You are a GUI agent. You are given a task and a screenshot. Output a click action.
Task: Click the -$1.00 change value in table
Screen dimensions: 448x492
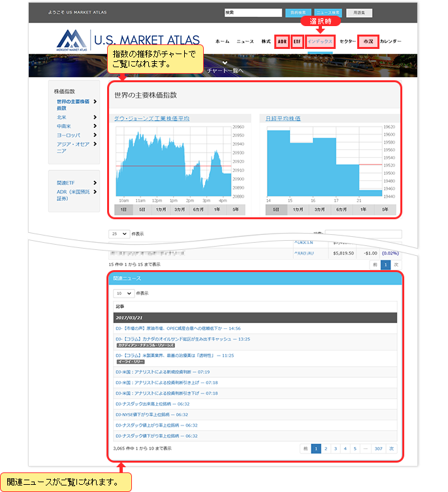coord(371,253)
